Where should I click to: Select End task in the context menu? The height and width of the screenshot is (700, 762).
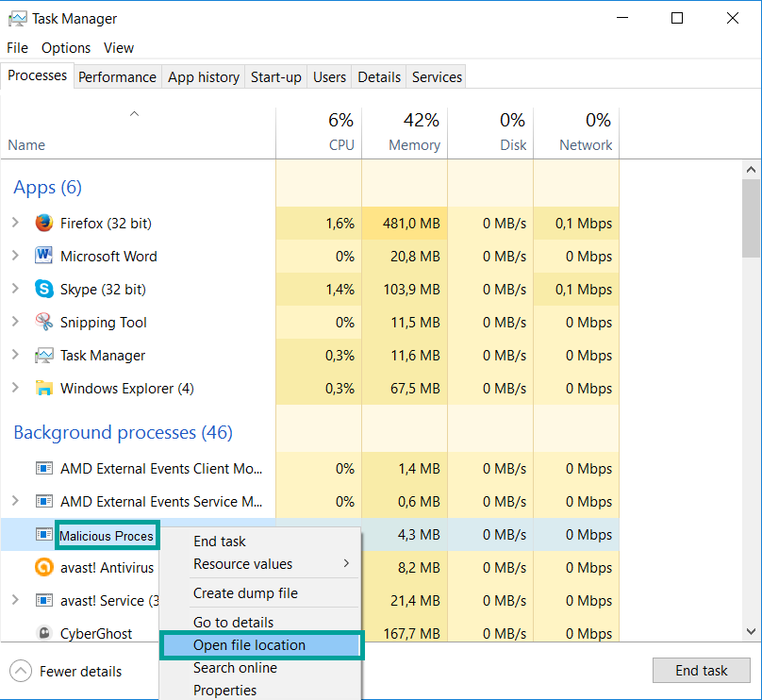(219, 542)
